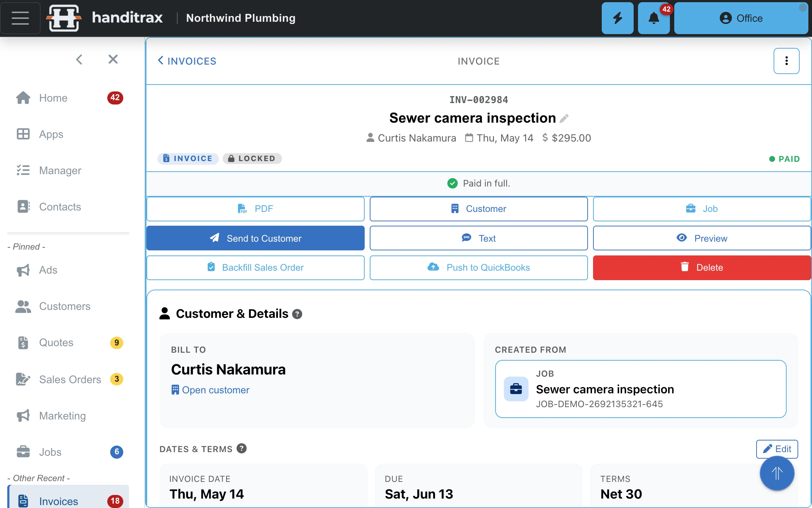Click the Net 30 terms value
Image resolution: width=812 pixels, height=508 pixels.
coord(621,494)
